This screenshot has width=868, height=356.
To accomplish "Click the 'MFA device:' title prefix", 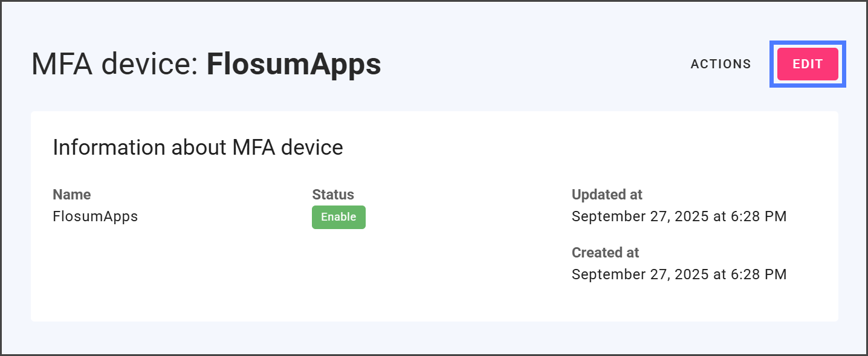I will pos(115,64).
